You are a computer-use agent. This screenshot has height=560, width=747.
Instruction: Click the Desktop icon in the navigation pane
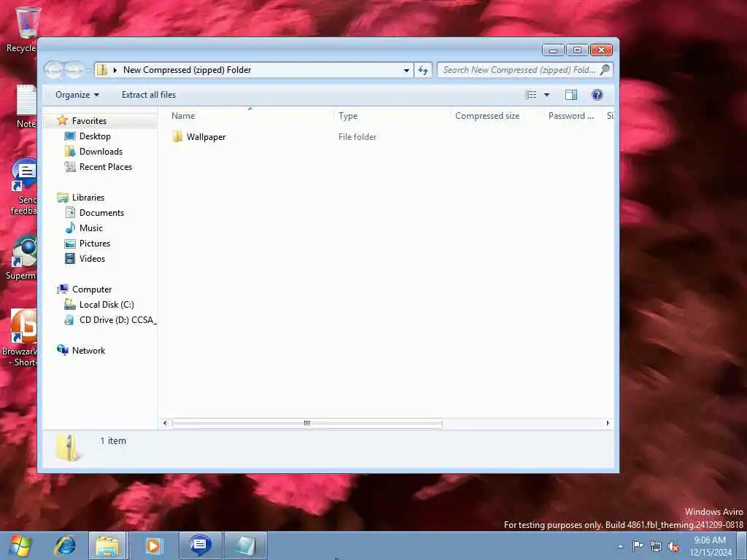click(70, 136)
